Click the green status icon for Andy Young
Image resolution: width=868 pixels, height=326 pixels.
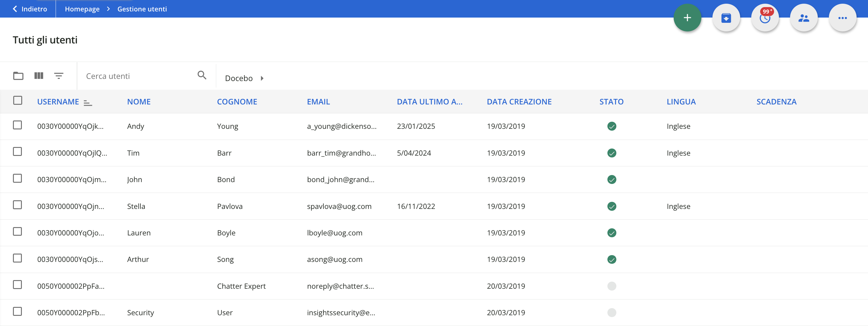(x=612, y=126)
